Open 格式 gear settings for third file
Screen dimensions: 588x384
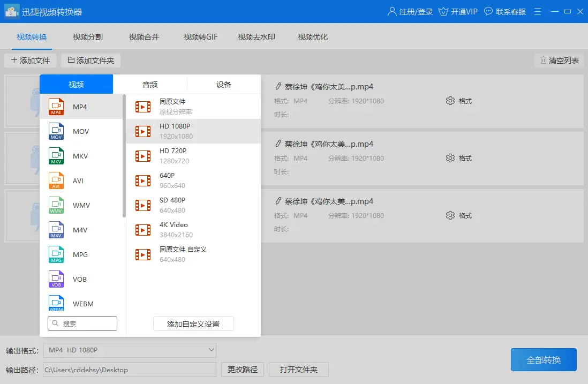pos(450,216)
